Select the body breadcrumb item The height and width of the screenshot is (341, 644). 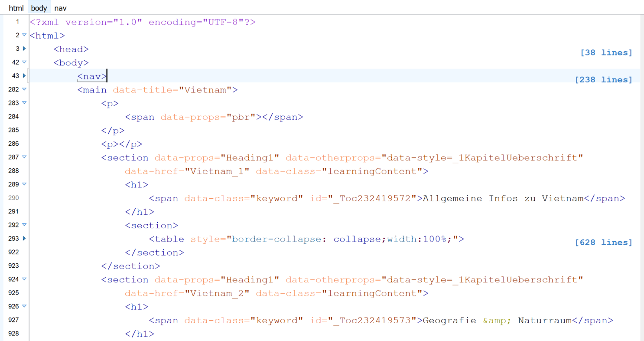pyautogui.click(x=39, y=8)
